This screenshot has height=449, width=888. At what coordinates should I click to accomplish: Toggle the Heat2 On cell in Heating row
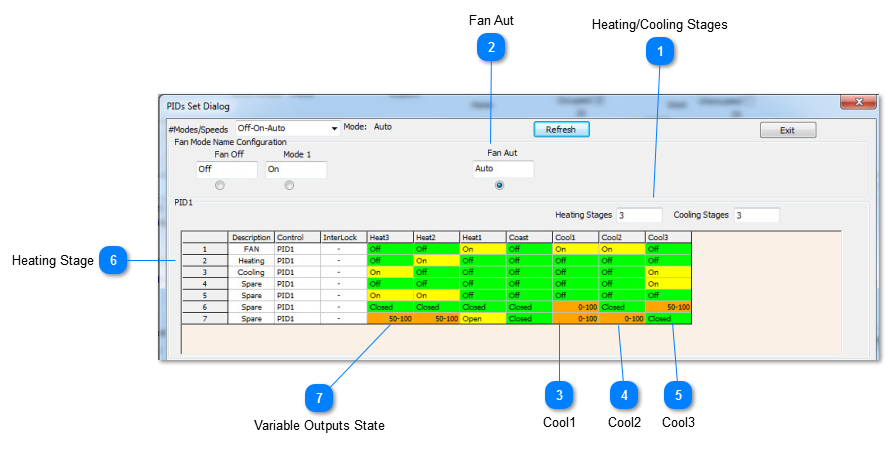(x=437, y=260)
